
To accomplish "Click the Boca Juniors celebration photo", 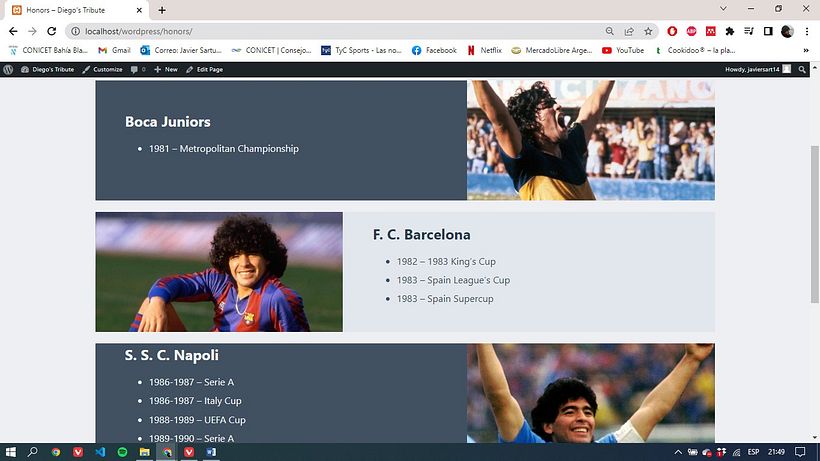I will tap(591, 140).
